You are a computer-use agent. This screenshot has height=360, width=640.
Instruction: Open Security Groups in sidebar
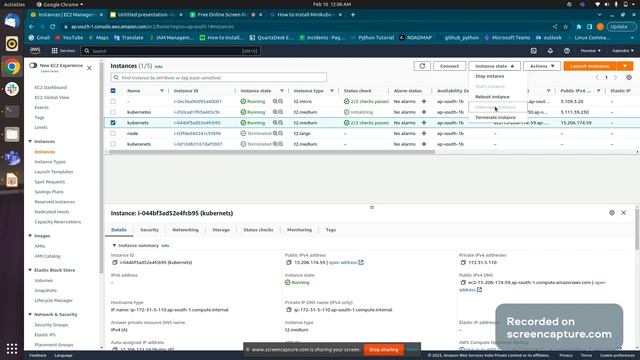51,325
